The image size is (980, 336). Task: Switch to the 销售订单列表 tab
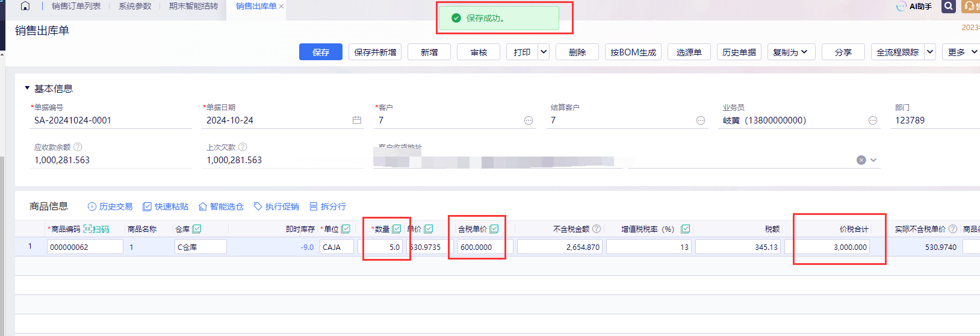tap(76, 7)
